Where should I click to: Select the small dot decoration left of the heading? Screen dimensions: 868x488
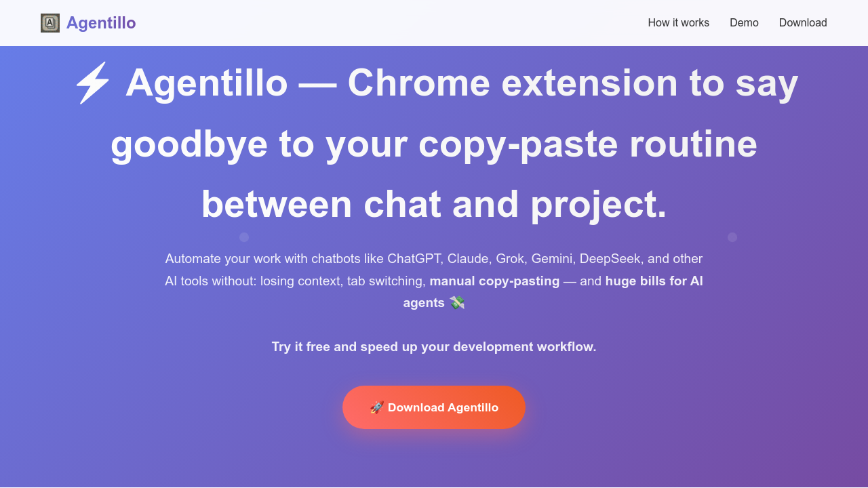[x=244, y=237]
